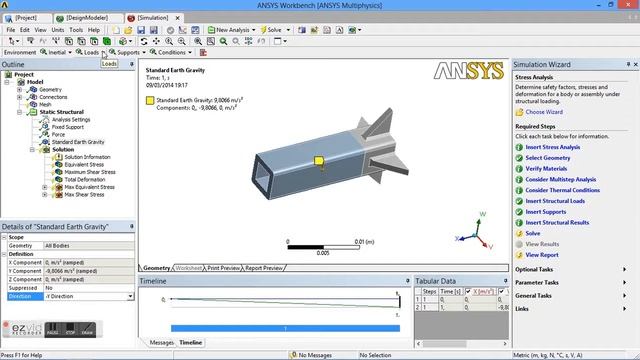Pin the Tabular Data panel
Screen dimensions: 640x360
tap(505, 281)
